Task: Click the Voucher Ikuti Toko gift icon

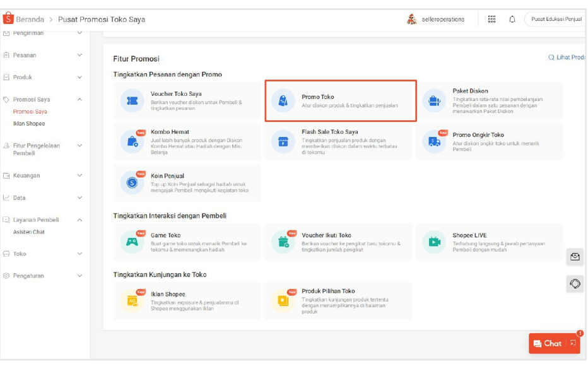Action: [x=283, y=242]
